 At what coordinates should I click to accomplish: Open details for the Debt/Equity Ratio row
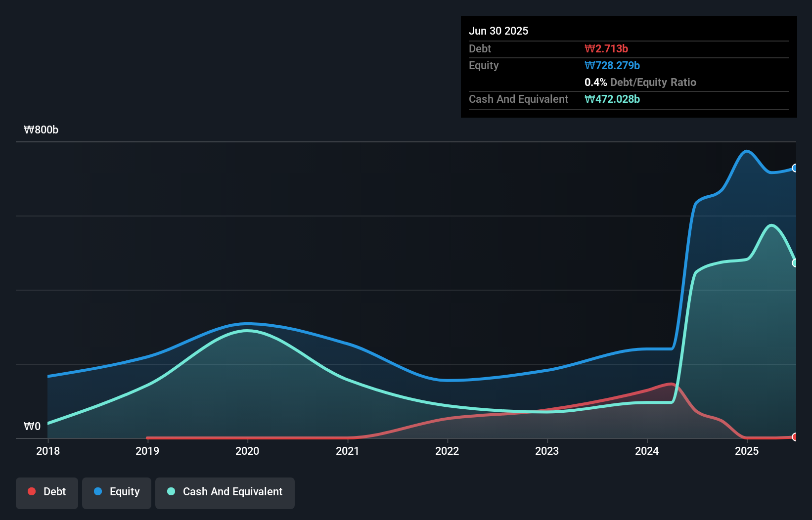click(640, 82)
